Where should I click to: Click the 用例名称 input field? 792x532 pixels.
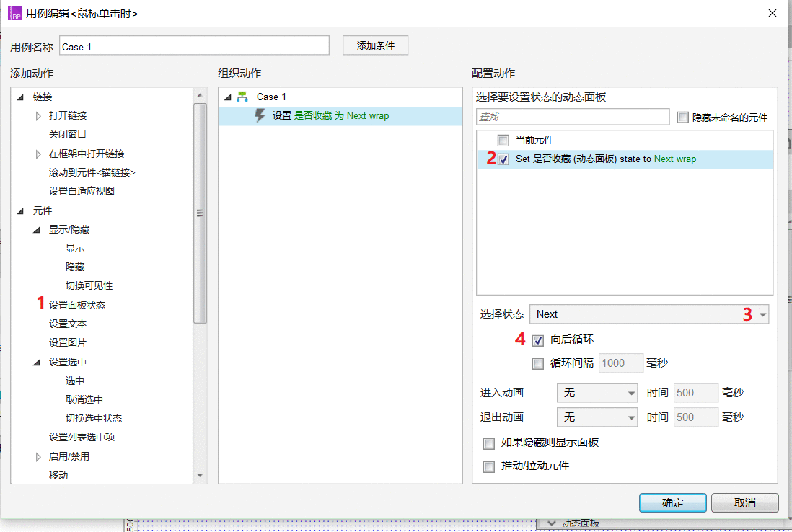195,45
